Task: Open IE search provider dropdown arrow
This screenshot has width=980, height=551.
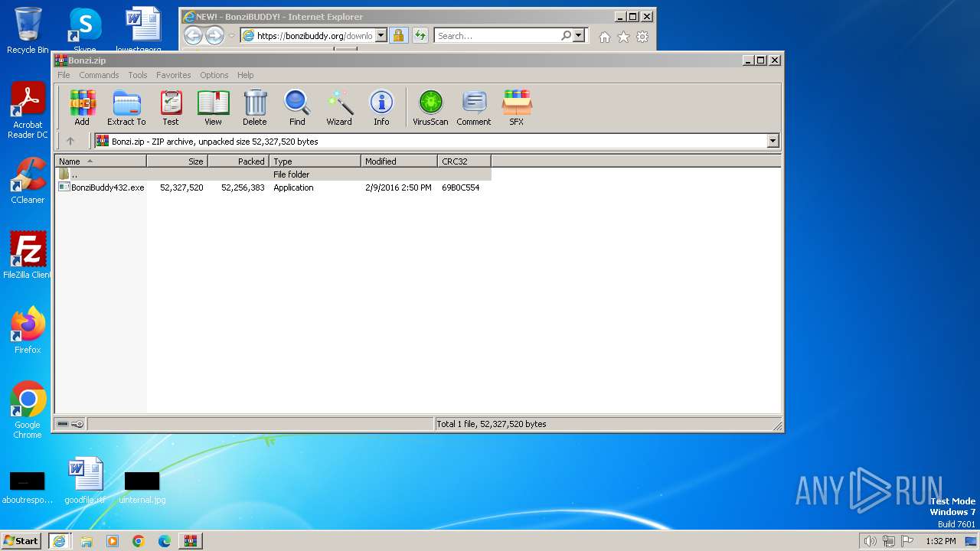Action: point(578,36)
